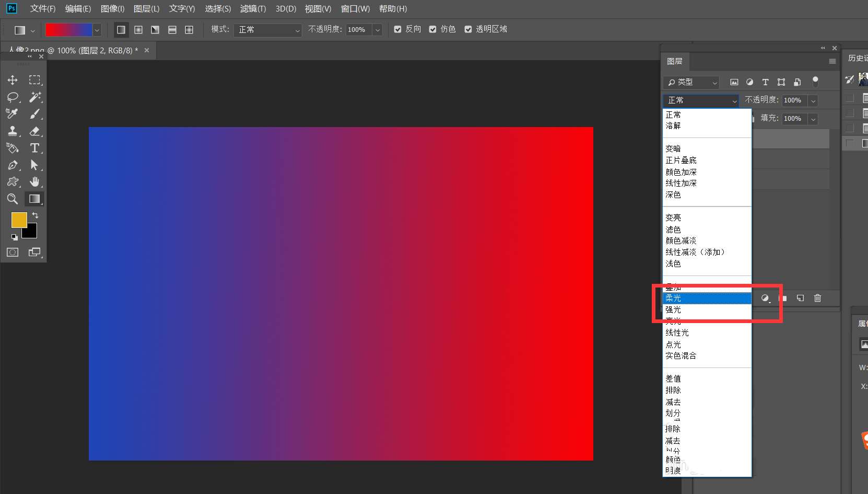Toggle the 反向 (Reverse) checkbox
The height and width of the screenshot is (494, 868).
(398, 29)
